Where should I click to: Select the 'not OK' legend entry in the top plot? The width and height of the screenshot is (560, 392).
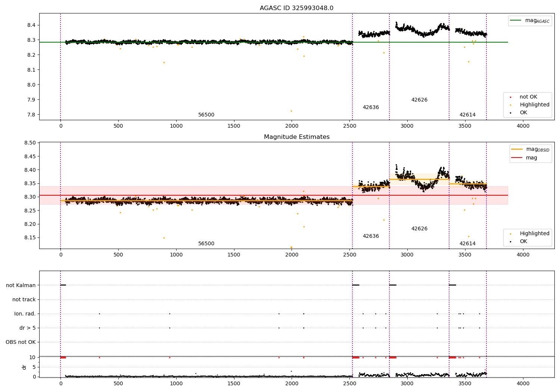pyautogui.click(x=524, y=97)
